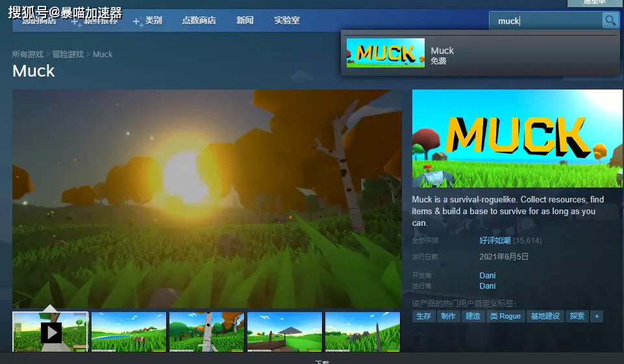Image resolution: width=624 pixels, height=364 pixels.
Task: Click the Muck header capsule image
Action: click(x=517, y=138)
